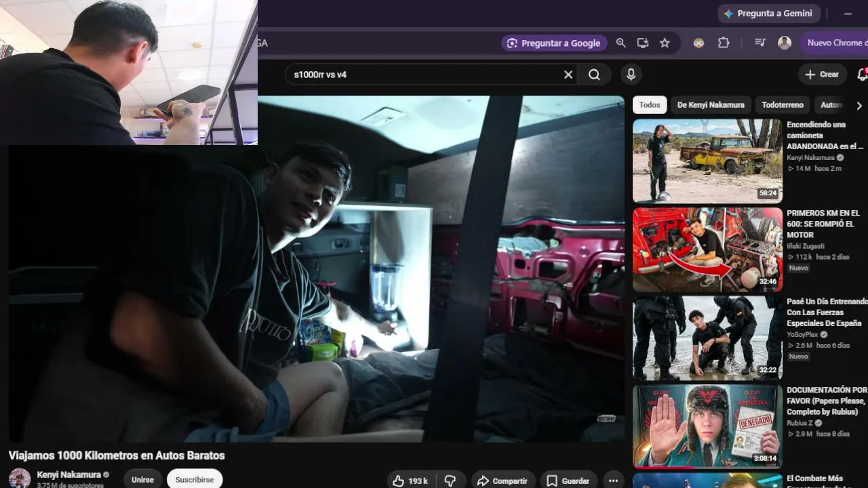Like the video with 193 k likes
This screenshot has height=488, width=868.
[411, 481]
